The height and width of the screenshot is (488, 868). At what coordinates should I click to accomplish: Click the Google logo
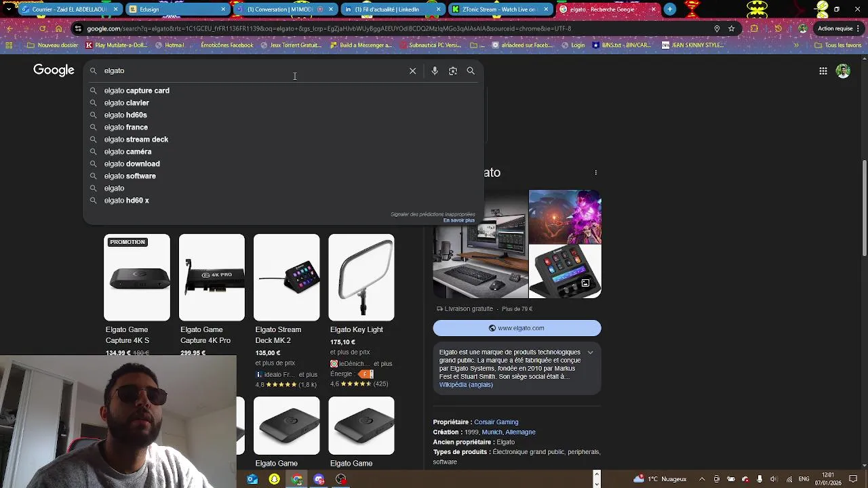coord(54,70)
